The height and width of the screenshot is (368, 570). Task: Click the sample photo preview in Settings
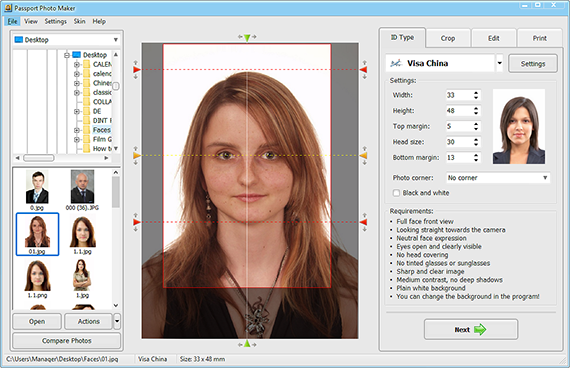pos(519,127)
